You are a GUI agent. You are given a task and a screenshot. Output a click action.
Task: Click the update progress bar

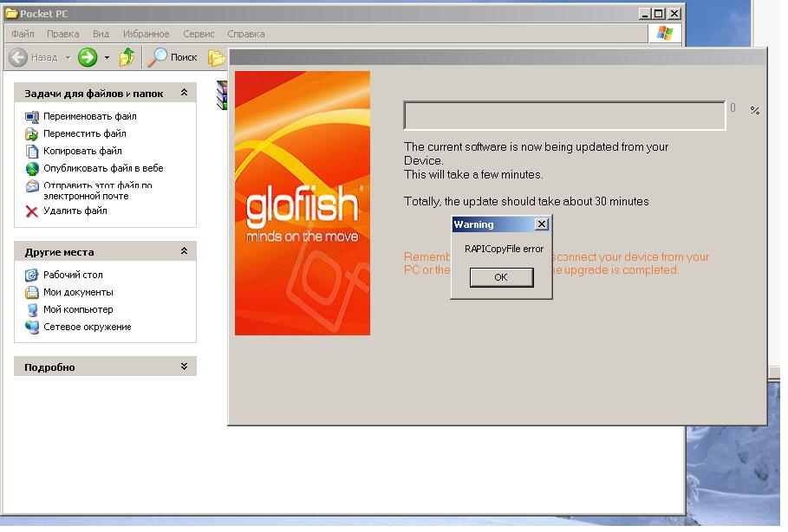coord(564,115)
